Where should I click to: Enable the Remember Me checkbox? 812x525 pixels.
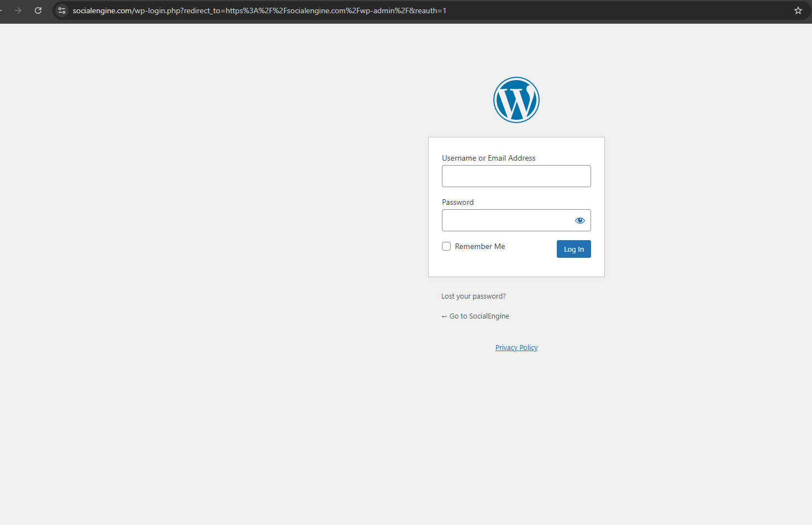pyautogui.click(x=446, y=246)
